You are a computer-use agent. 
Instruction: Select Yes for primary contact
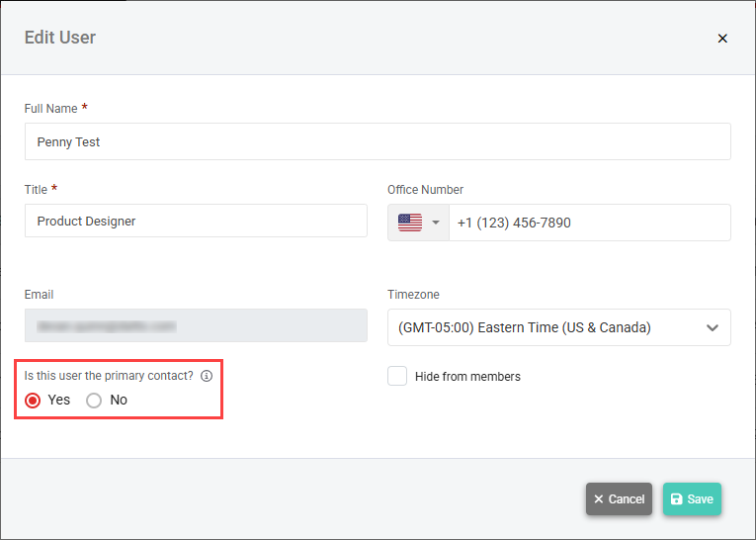pyautogui.click(x=34, y=401)
